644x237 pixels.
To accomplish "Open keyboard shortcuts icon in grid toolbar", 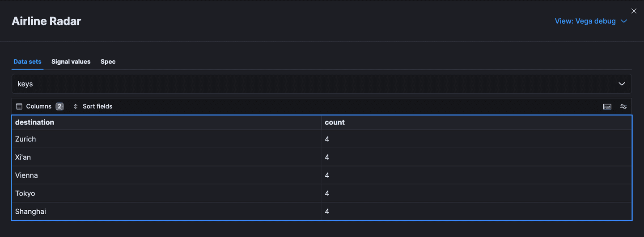I will pos(607,106).
